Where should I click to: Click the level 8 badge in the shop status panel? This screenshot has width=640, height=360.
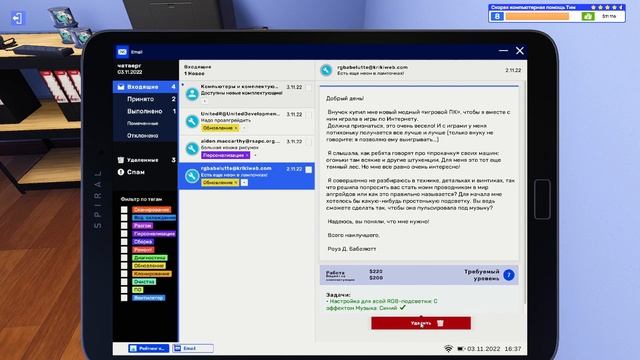click(497, 16)
